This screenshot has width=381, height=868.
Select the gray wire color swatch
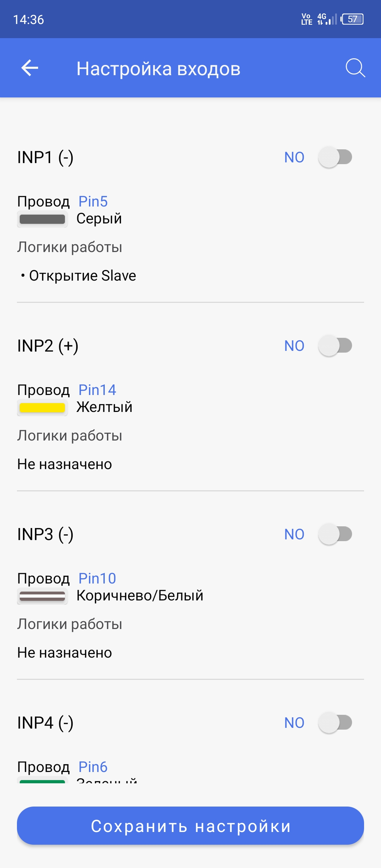42,219
